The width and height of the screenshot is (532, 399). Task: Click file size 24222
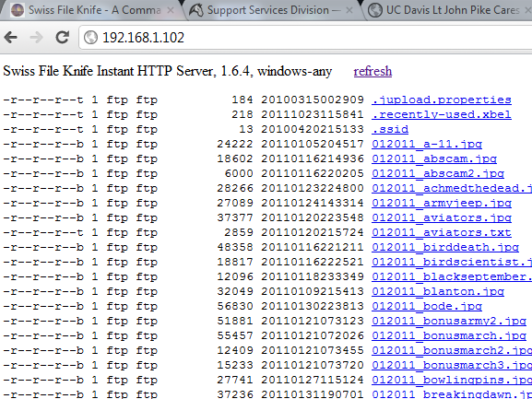click(235, 144)
